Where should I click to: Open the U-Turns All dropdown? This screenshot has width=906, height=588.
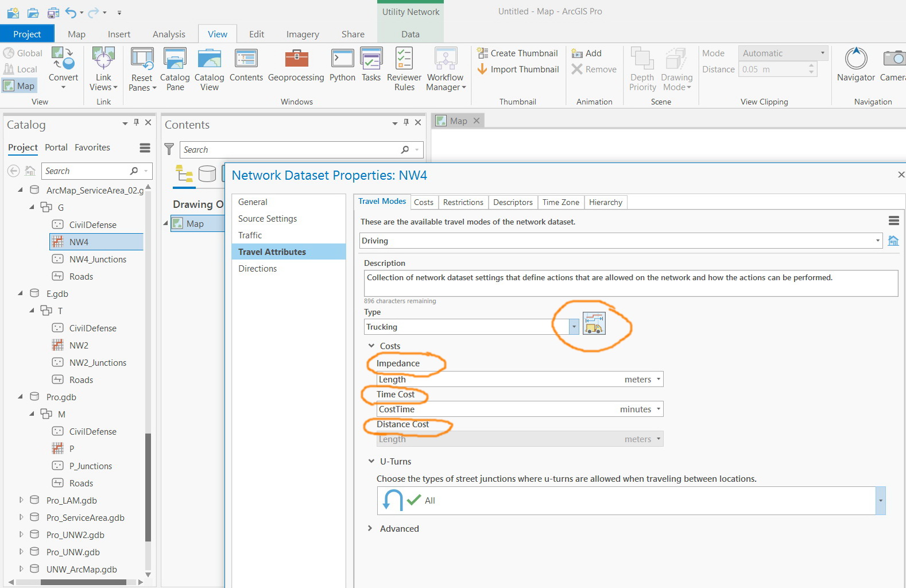click(x=881, y=501)
